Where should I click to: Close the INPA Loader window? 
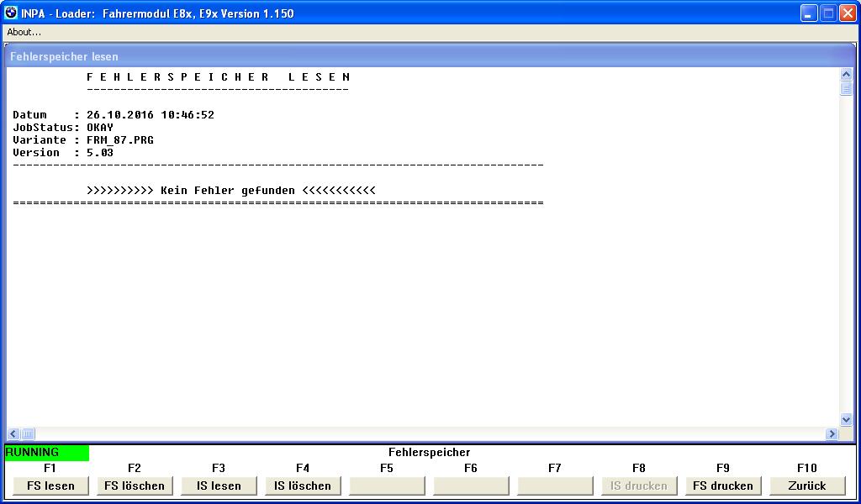(x=847, y=13)
